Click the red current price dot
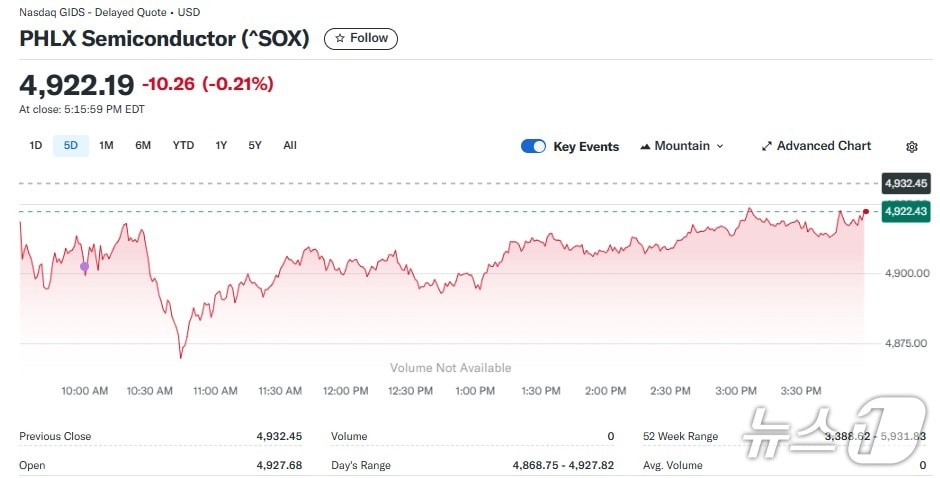The height and width of the screenshot is (478, 940). tap(865, 211)
